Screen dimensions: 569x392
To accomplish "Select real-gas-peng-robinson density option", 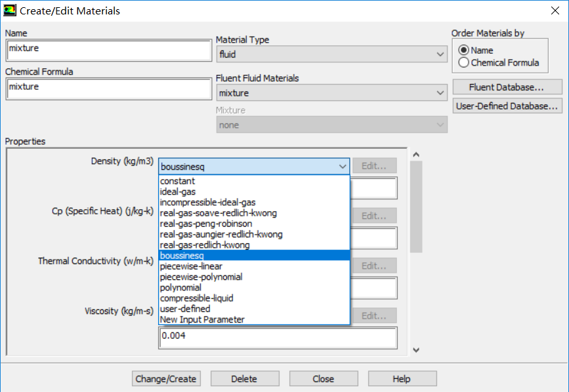I will [x=205, y=224].
